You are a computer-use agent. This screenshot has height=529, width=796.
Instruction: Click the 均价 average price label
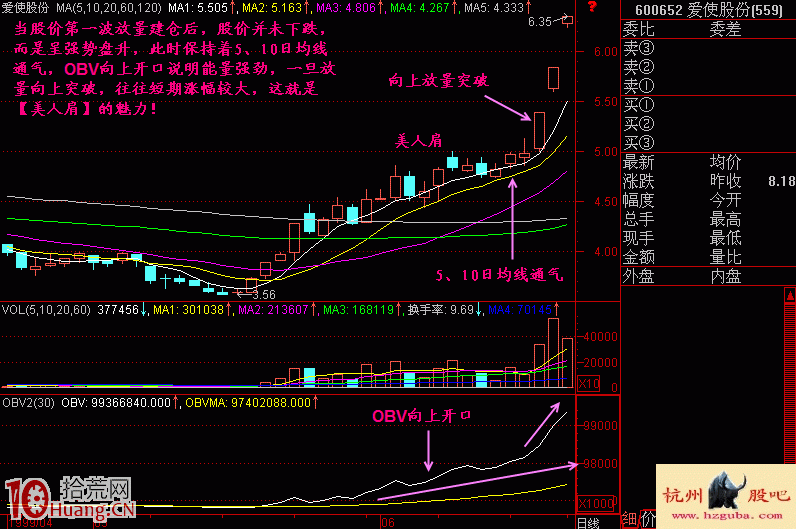(725, 162)
